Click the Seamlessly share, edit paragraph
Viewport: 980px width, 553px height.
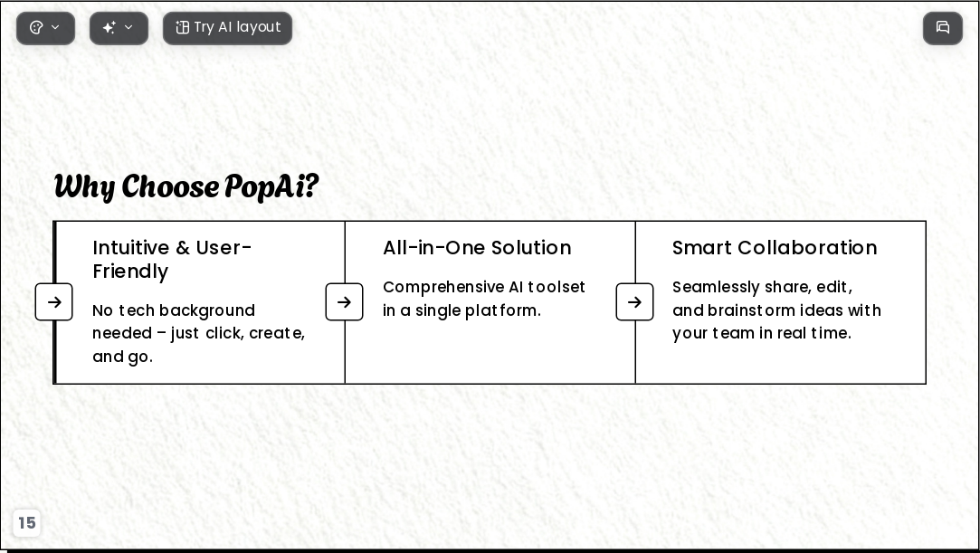click(x=777, y=310)
